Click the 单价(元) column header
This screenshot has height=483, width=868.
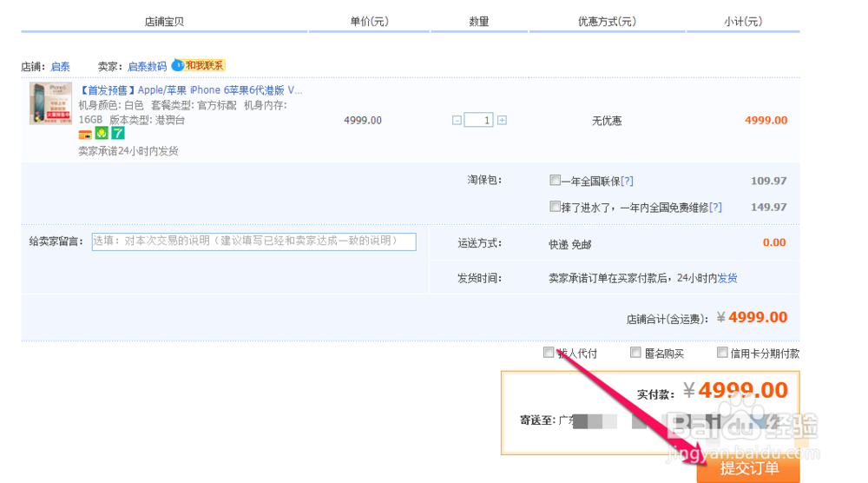click(369, 22)
